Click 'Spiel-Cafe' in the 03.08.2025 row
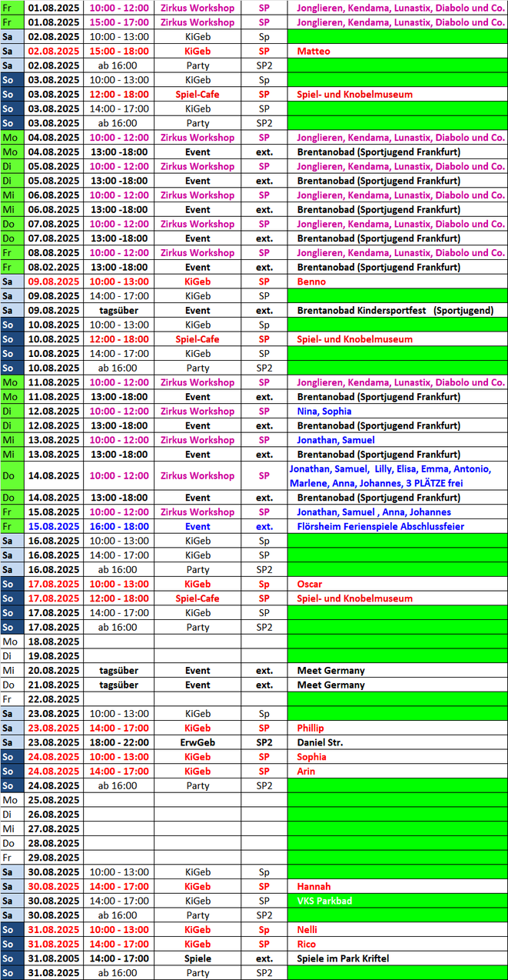 (x=198, y=94)
